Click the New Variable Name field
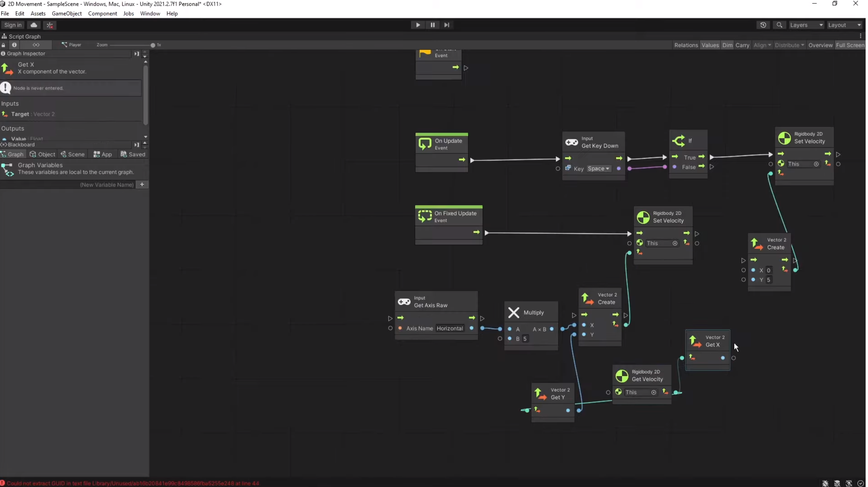The image size is (868, 487). pyautogui.click(x=68, y=185)
